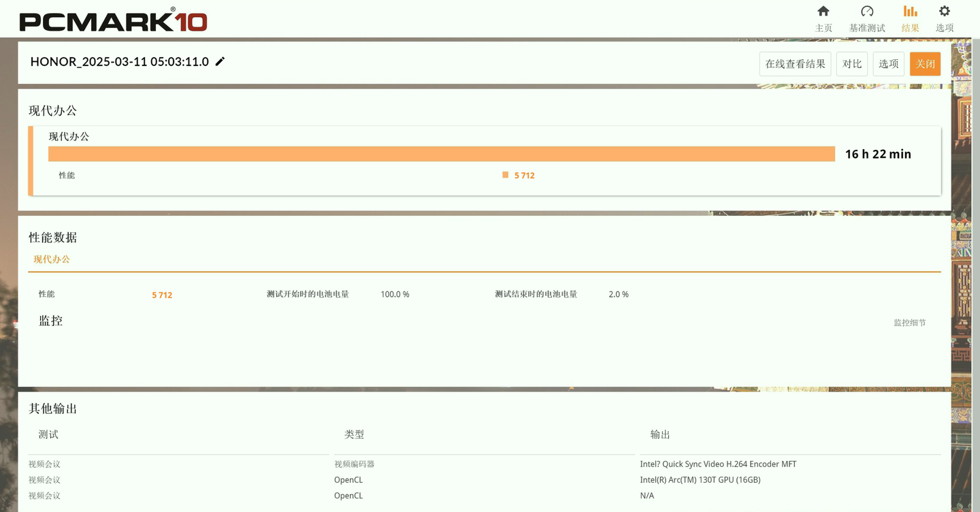Select the 现代办公 tab under 性能数据
This screenshot has width=980, height=512.
[52, 259]
